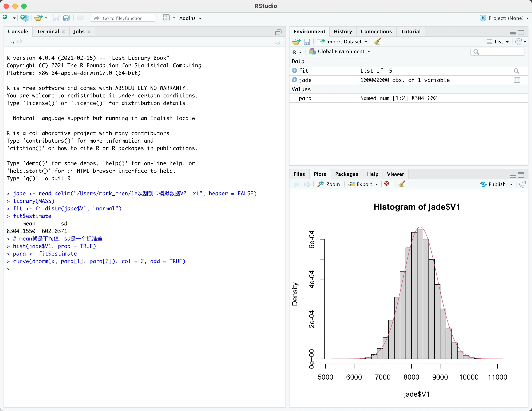532x411 pixels.
Task: Open the environment refresh options arrow
Action: [525, 42]
